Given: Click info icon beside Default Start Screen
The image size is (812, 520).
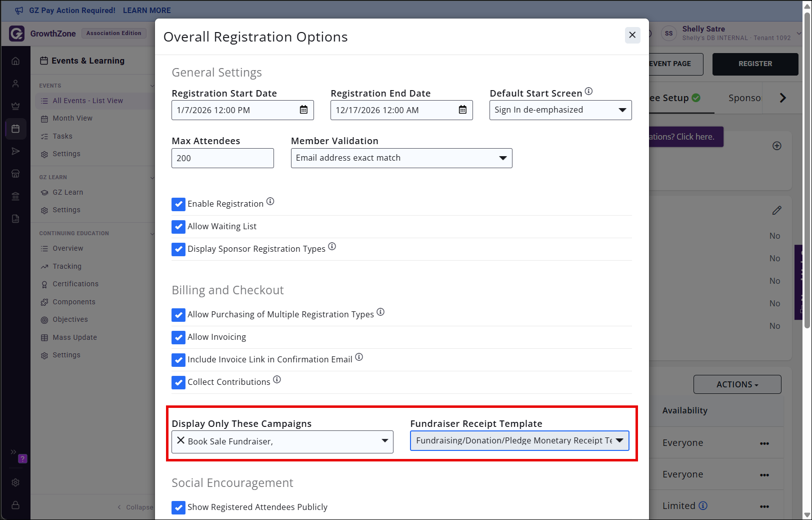Looking at the screenshot, I should tap(588, 92).
